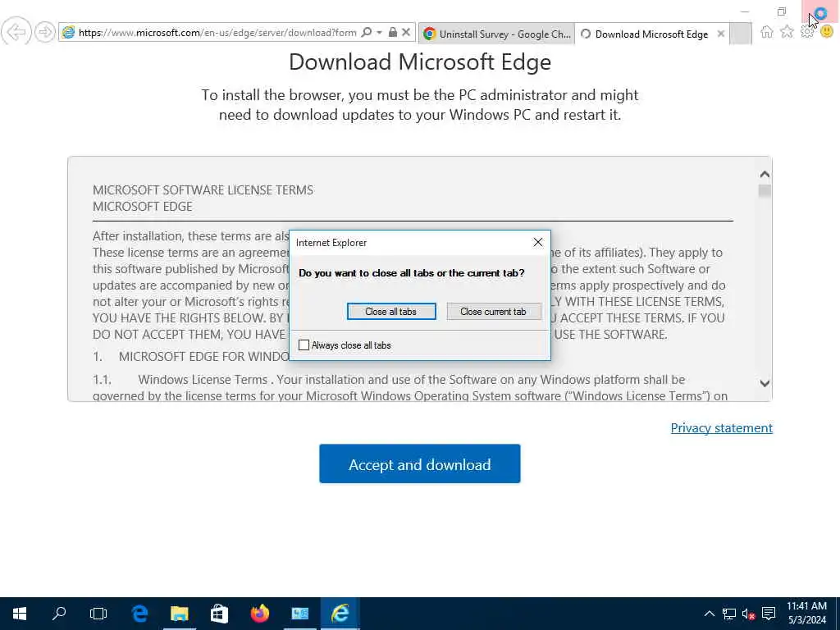Screen dimensions: 840x630
Task: Launch Firefox from the taskbar
Action: 260,614
